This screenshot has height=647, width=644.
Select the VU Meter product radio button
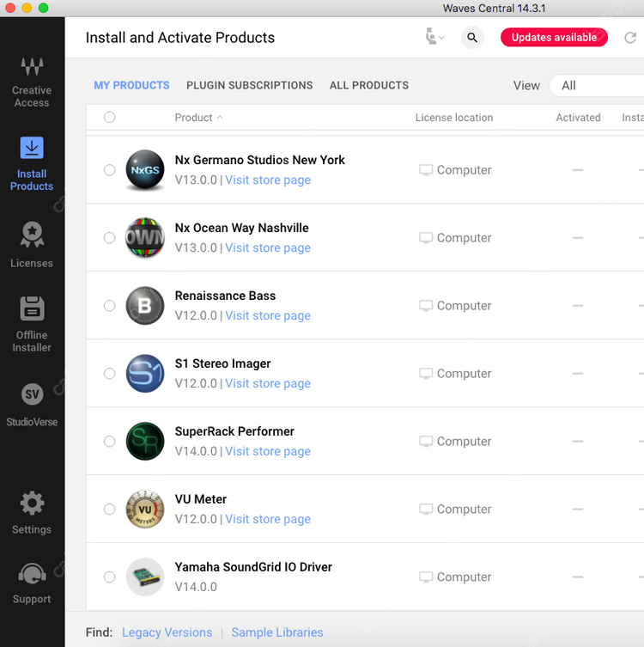(109, 510)
